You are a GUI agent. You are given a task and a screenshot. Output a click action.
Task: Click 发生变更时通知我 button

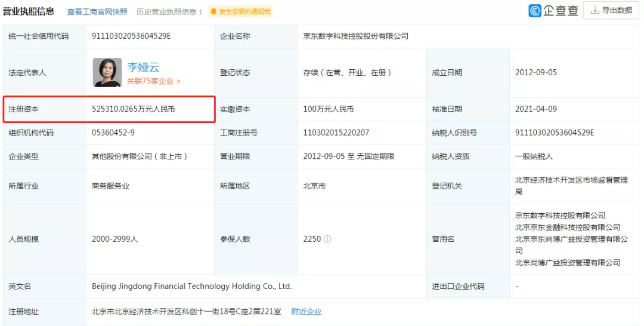240,11
